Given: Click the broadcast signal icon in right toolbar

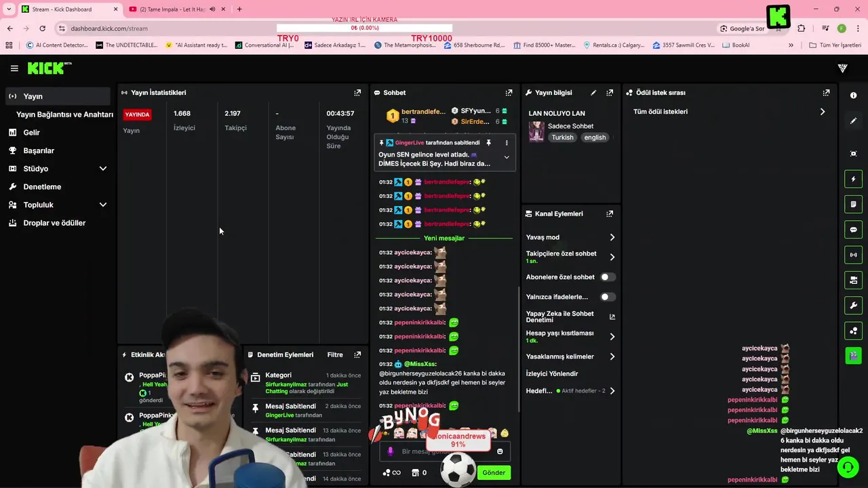Looking at the screenshot, I should [x=853, y=255].
